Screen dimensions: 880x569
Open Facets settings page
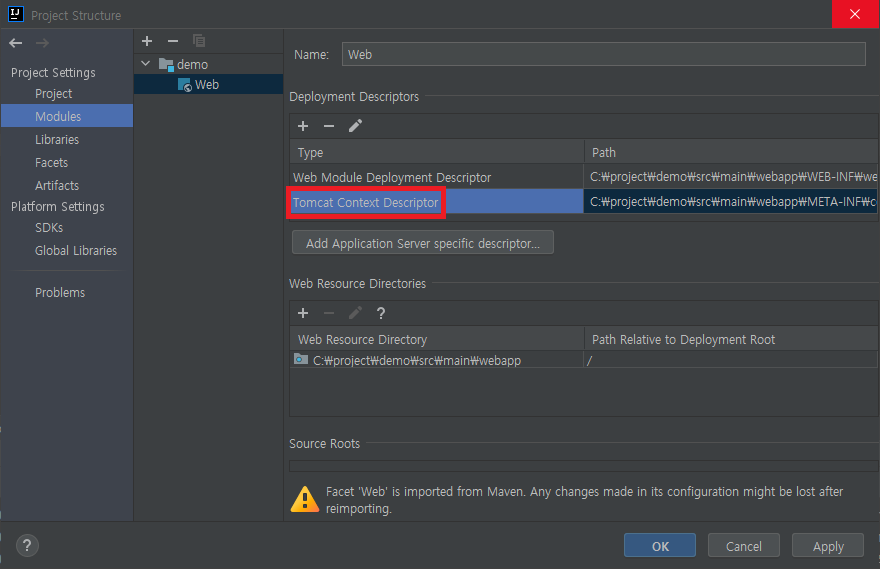[51, 163]
